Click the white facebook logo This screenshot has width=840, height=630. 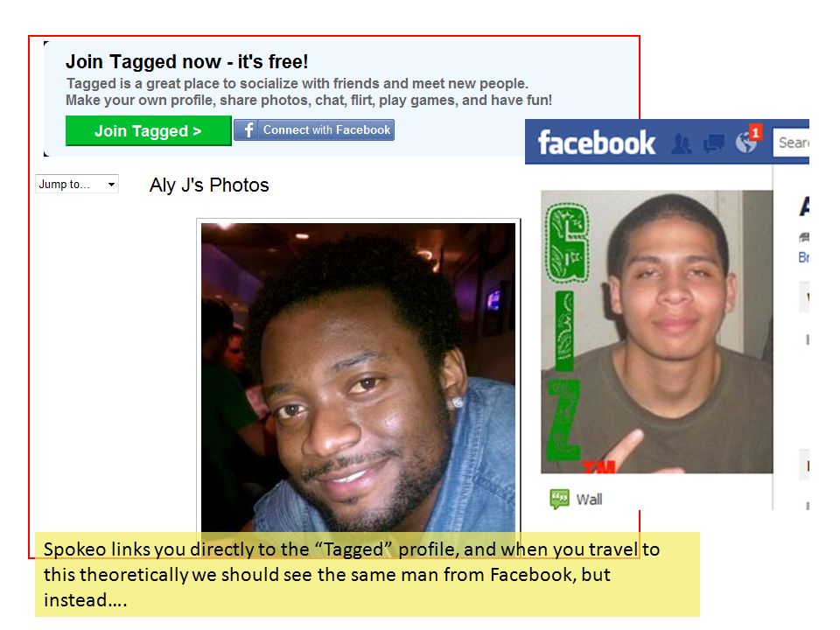click(596, 143)
